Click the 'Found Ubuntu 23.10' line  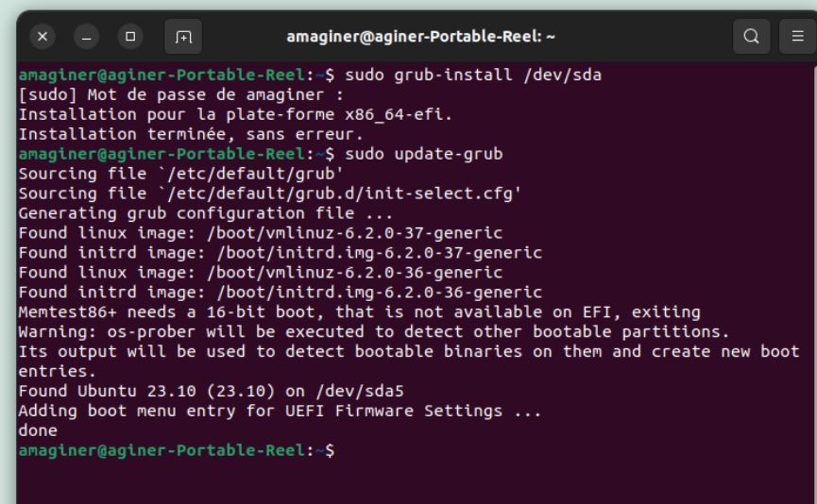[205, 391]
